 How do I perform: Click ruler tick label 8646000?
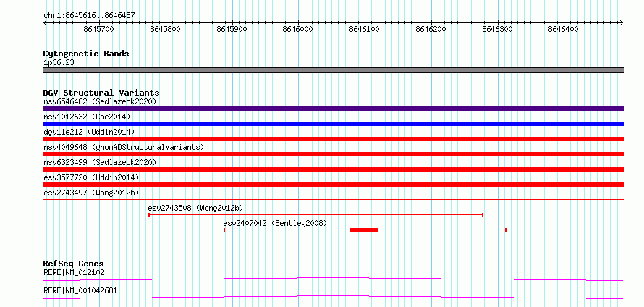298,29
